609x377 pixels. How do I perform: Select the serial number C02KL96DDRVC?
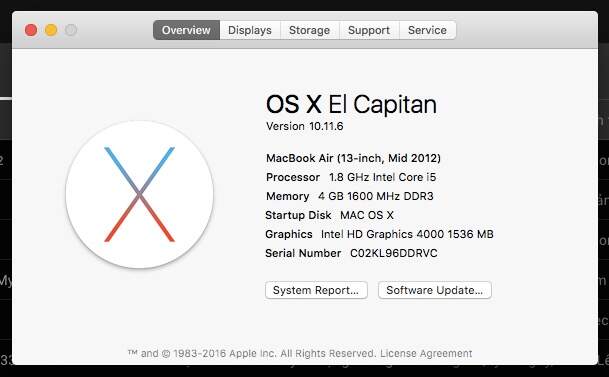[394, 253]
